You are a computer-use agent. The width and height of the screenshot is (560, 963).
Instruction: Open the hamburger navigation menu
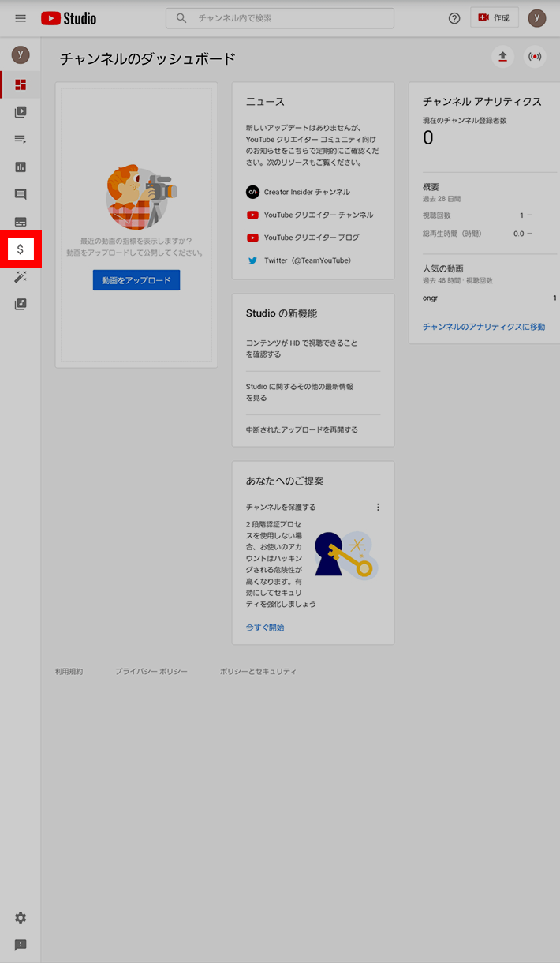click(x=21, y=18)
